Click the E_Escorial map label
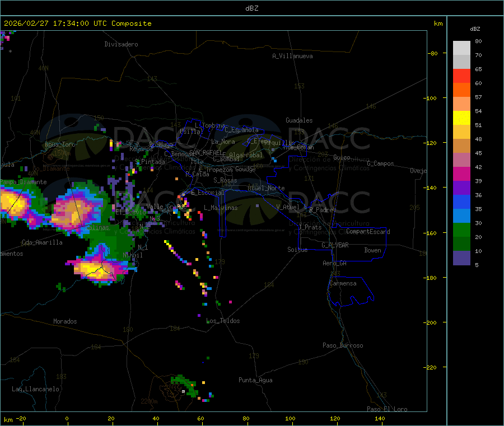This screenshot has width=504, height=426. tap(208, 193)
